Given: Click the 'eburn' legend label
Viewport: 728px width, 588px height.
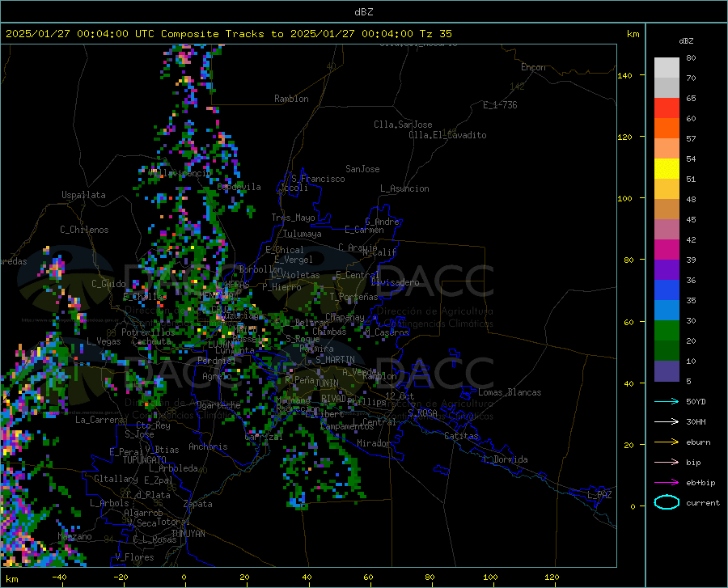Looking at the screenshot, I should [x=698, y=442].
